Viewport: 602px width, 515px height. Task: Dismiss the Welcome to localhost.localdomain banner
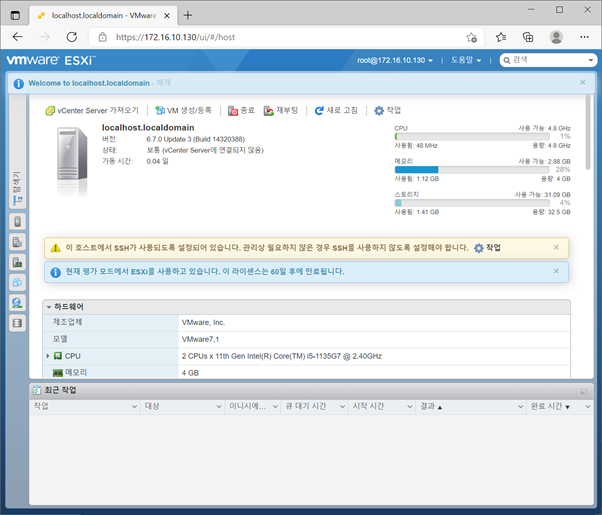tap(582, 82)
